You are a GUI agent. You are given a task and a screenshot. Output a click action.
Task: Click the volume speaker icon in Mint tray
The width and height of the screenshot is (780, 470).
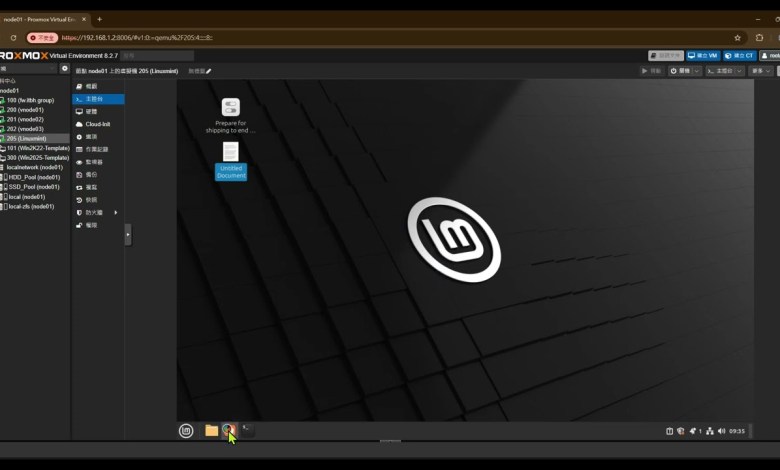click(721, 431)
